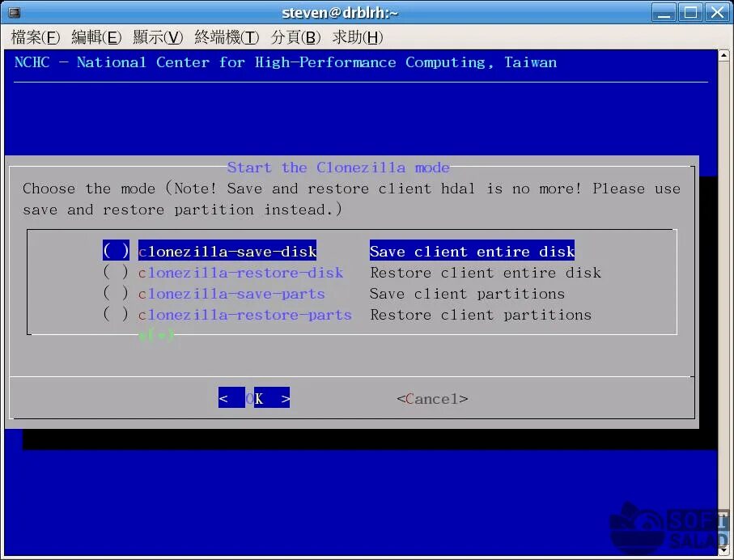Click 'Restore client partitions' description
This screenshot has height=560, width=734.
[481, 315]
